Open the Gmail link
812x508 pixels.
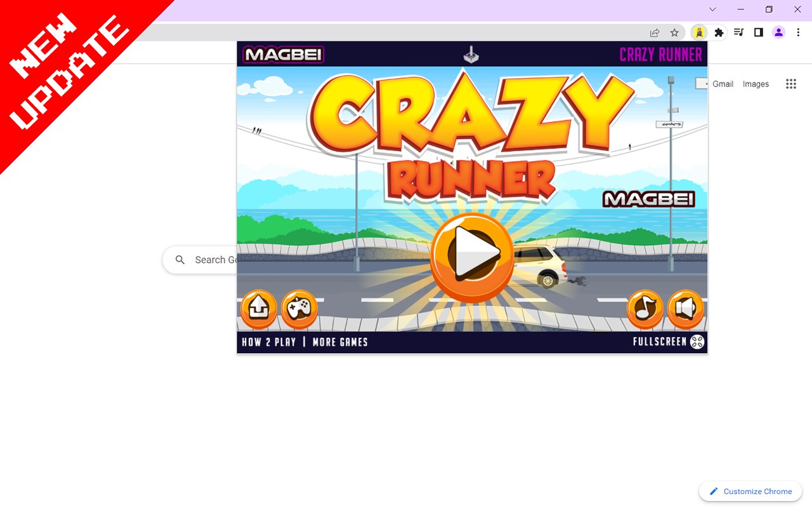pyautogui.click(x=723, y=84)
